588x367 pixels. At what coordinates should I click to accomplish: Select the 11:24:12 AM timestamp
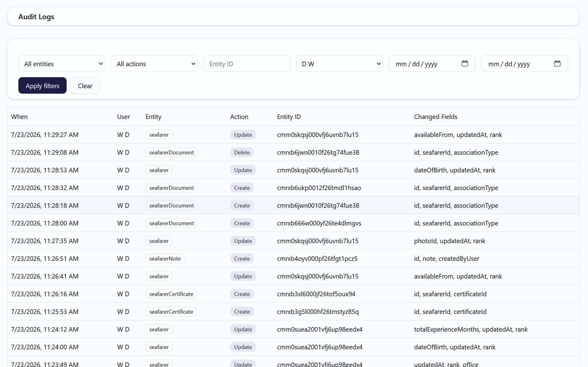click(45, 329)
